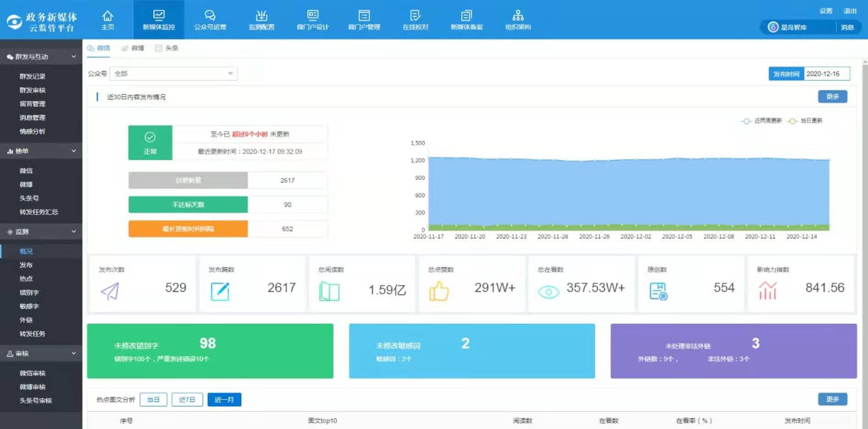Click 更多 button beside 近30日内容发布情况
868x429 pixels.
[x=832, y=97]
